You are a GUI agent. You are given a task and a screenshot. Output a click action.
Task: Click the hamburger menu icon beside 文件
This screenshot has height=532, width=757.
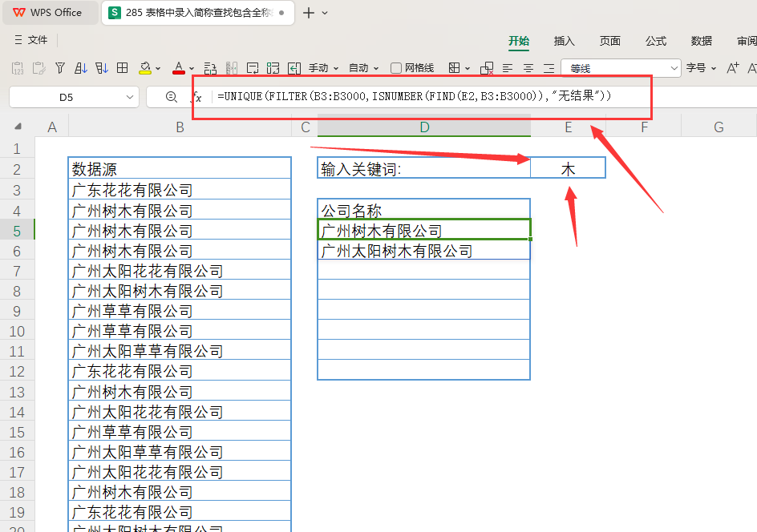click(x=18, y=40)
